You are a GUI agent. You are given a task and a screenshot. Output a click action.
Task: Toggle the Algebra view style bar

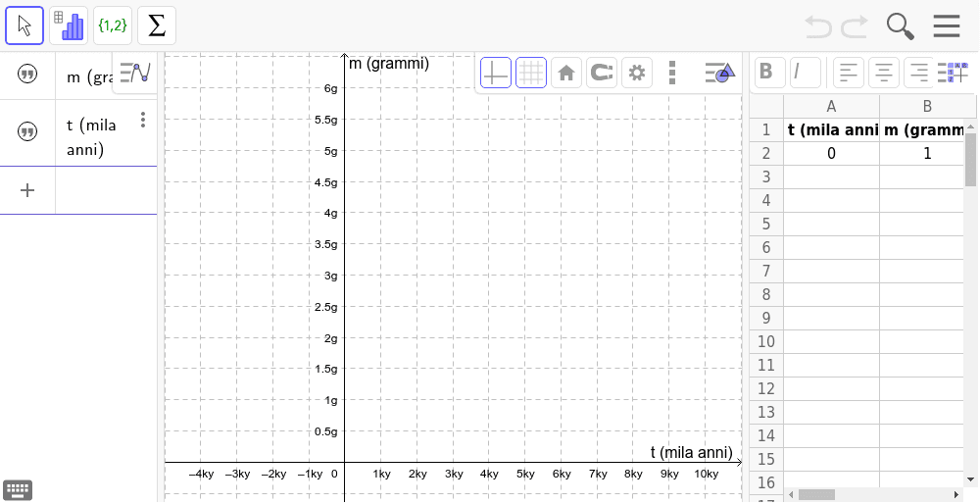pos(134,73)
